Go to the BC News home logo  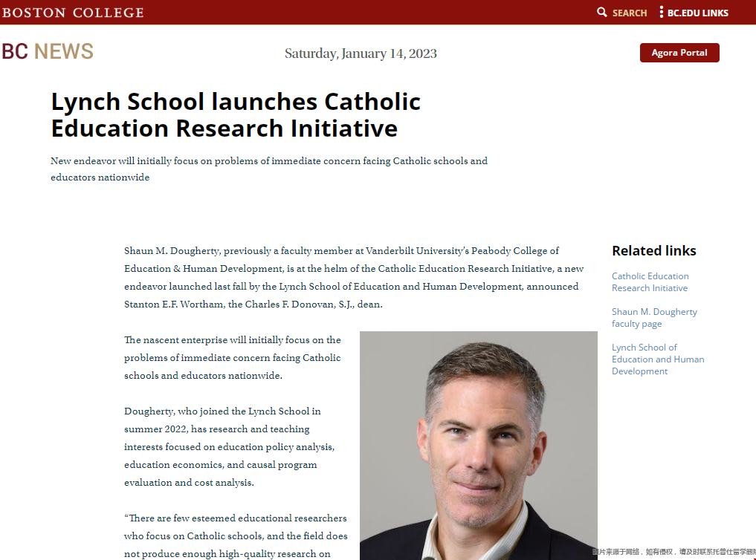(x=48, y=52)
